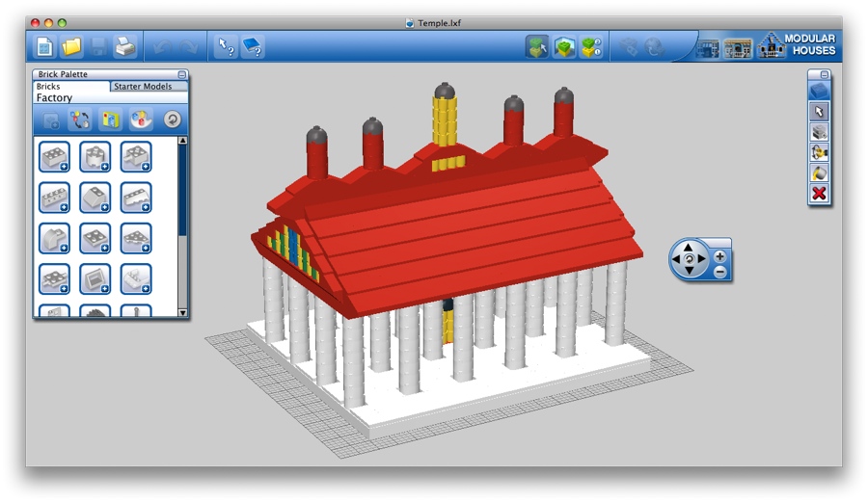This screenshot has height=502, width=868.
Task: Click the blue brick tools panel header
Action: pos(819,91)
